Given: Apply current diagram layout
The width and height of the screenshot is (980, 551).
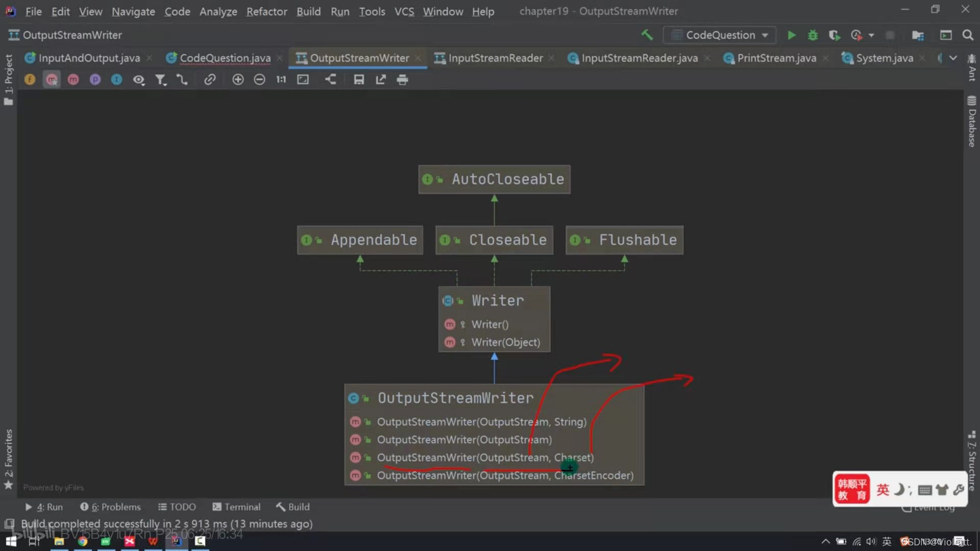Looking at the screenshot, I should click(x=331, y=80).
